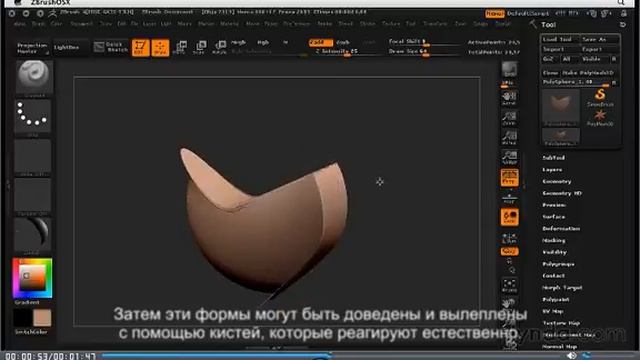Enable Zadd sculpt mode
The image size is (640, 360).
(321, 42)
